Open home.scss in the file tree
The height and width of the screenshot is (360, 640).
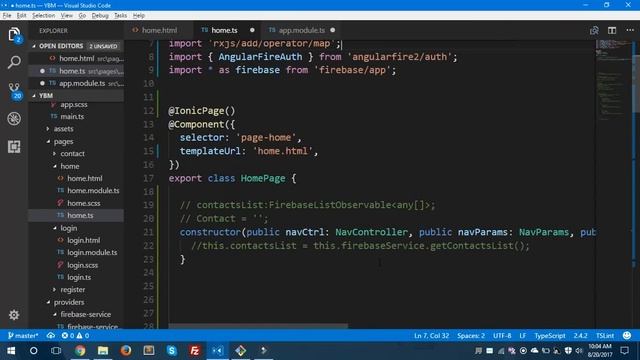pyautogui.click(x=84, y=203)
